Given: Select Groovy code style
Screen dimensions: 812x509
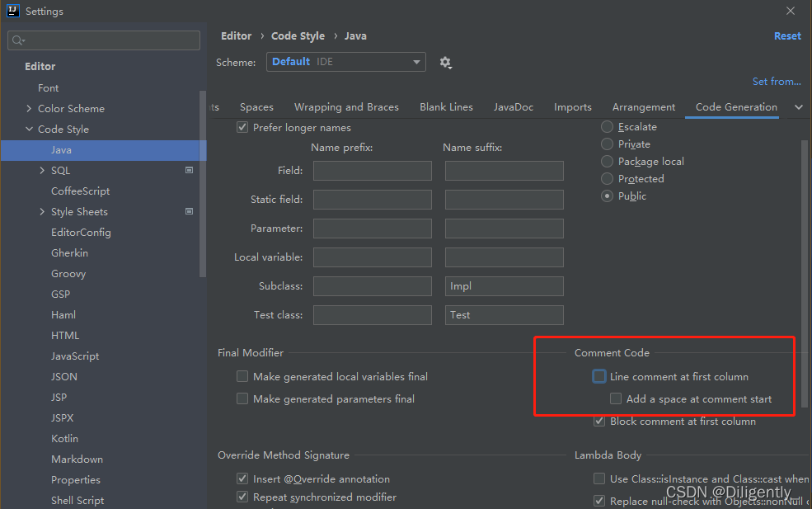Looking at the screenshot, I should (68, 274).
